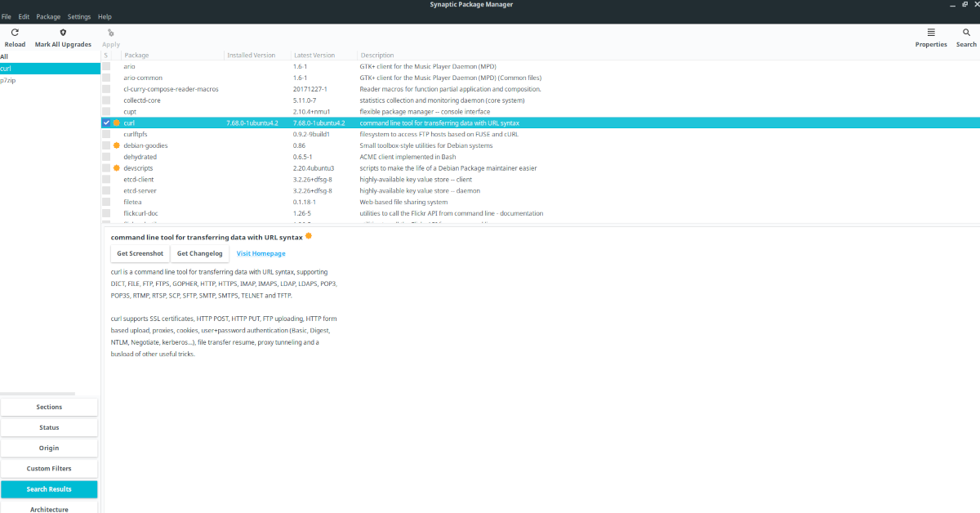Viewport: 980px width, 513px height.
Task: Select the Mark All Upgrades shield icon
Action: pos(63,33)
